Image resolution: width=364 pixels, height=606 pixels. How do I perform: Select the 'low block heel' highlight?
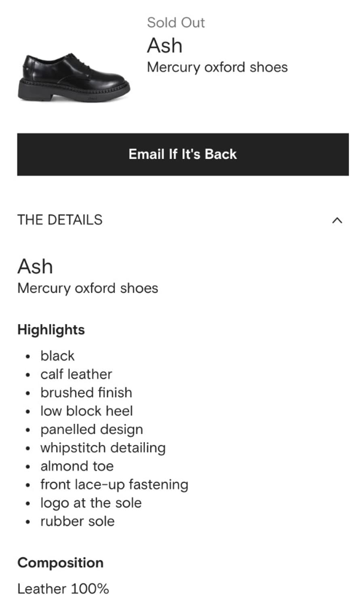click(87, 411)
